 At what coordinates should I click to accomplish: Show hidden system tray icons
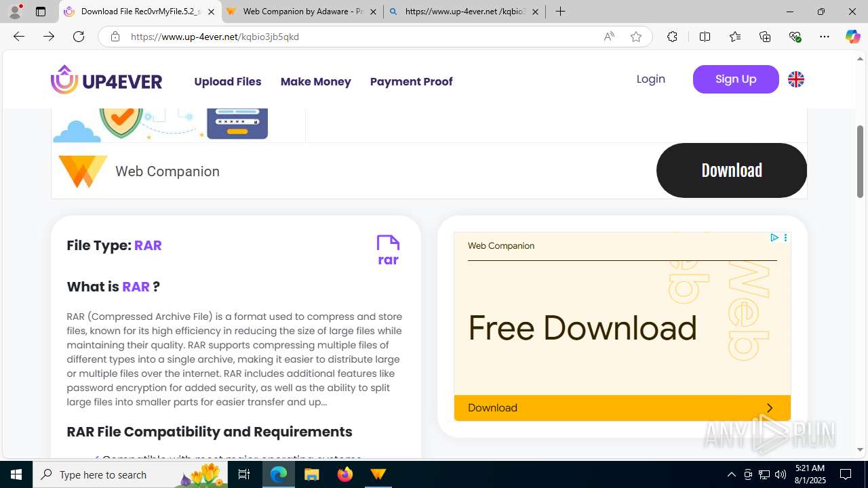click(731, 474)
